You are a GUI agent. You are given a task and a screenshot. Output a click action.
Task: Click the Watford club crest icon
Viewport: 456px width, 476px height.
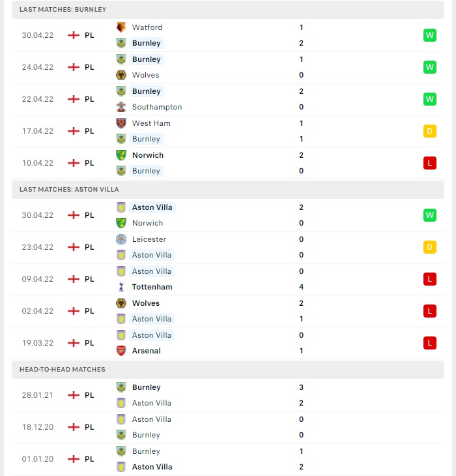click(121, 27)
